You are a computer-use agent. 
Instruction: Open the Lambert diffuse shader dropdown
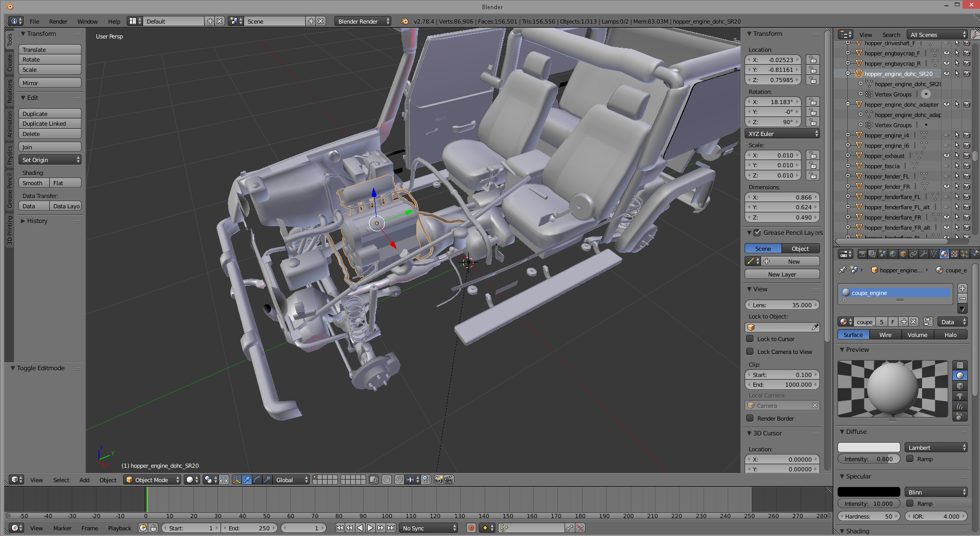click(x=936, y=448)
